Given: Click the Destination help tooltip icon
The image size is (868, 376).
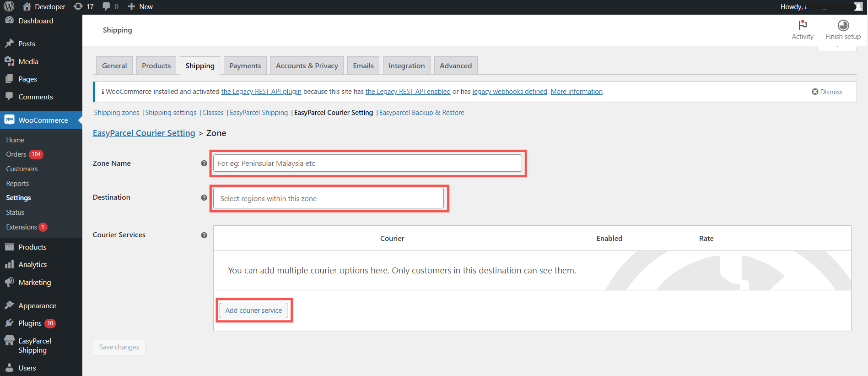Looking at the screenshot, I should point(204,197).
